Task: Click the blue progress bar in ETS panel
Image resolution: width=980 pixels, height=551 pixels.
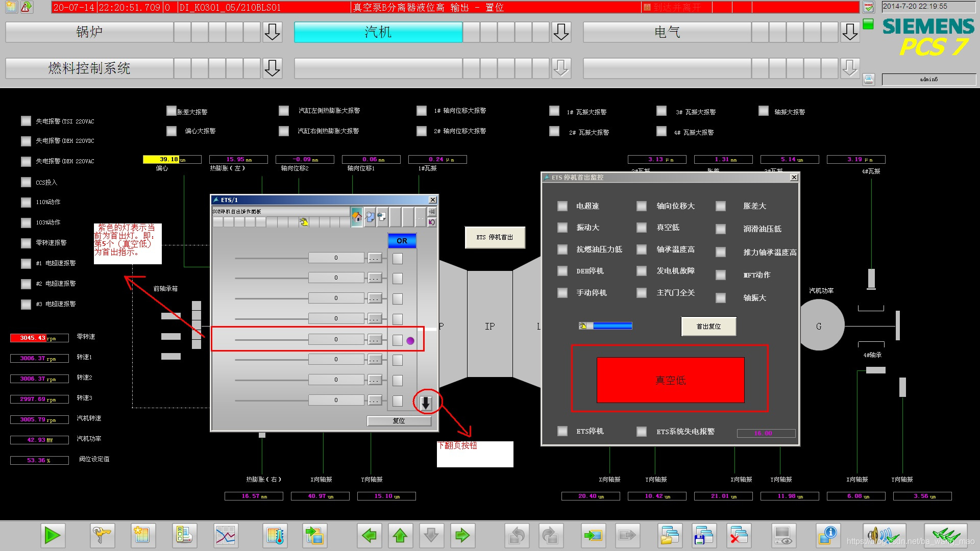Action: pos(612,326)
